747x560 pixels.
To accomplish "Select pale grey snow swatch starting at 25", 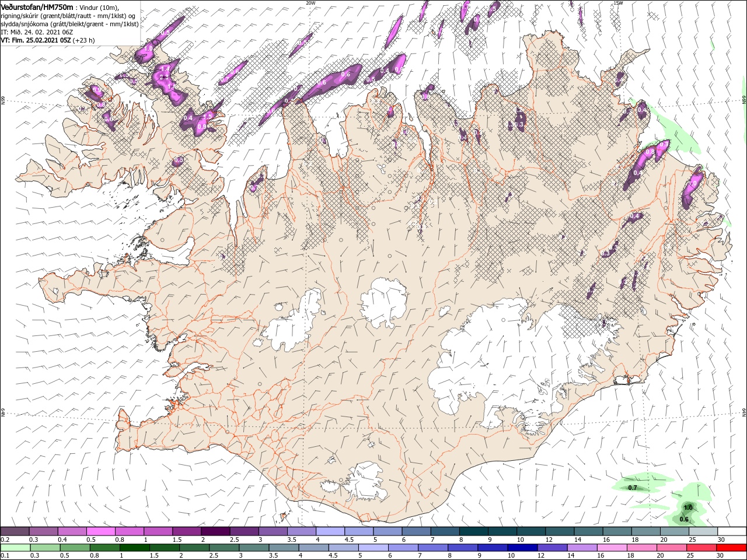I will 703,531.
